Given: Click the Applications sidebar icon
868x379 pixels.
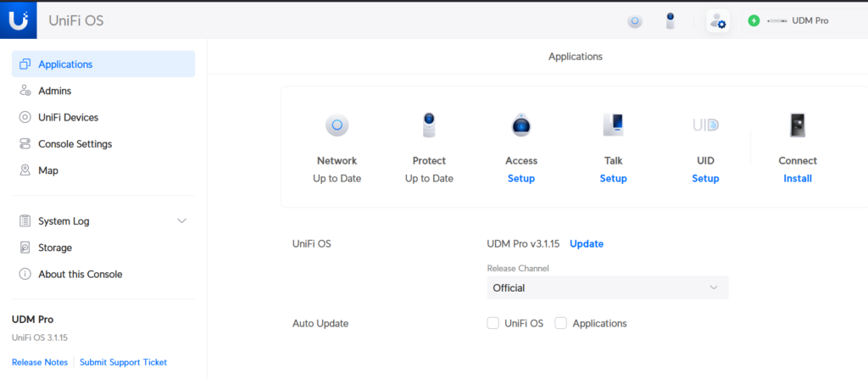Looking at the screenshot, I should coord(25,64).
